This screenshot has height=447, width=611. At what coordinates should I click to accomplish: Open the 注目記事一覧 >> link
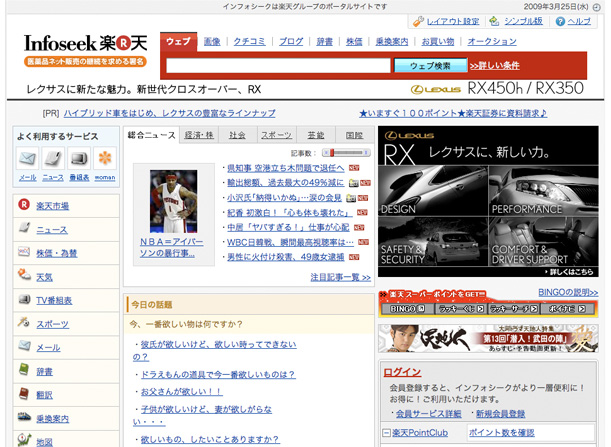tap(341, 277)
